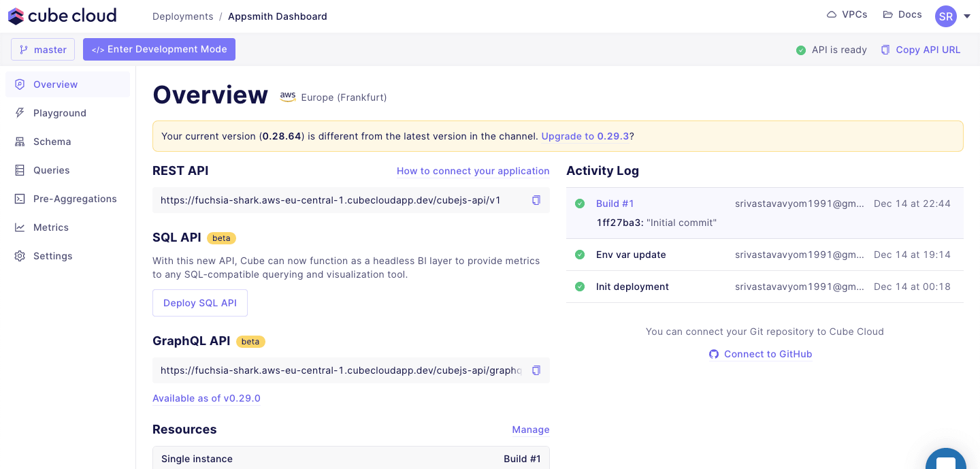Viewport: 980px width, 469px height.
Task: Click the SR user avatar
Action: coord(945,16)
